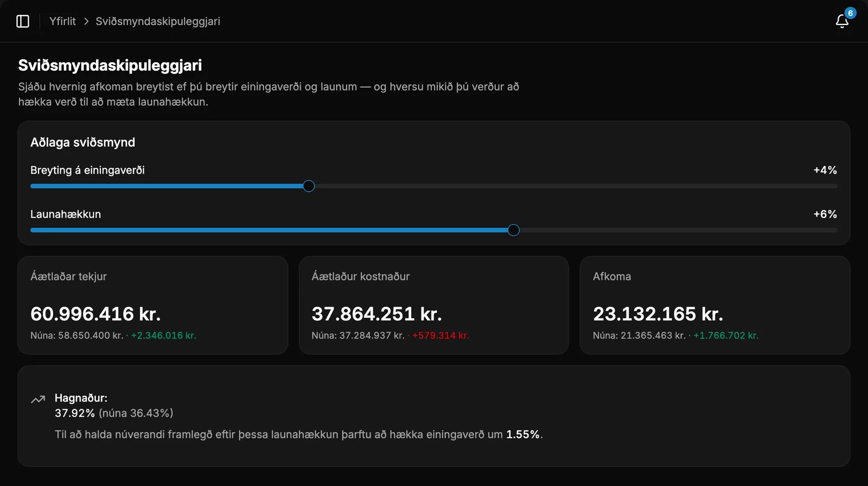
Task: Open the Yfirlit breadcrumb link
Action: (62, 21)
